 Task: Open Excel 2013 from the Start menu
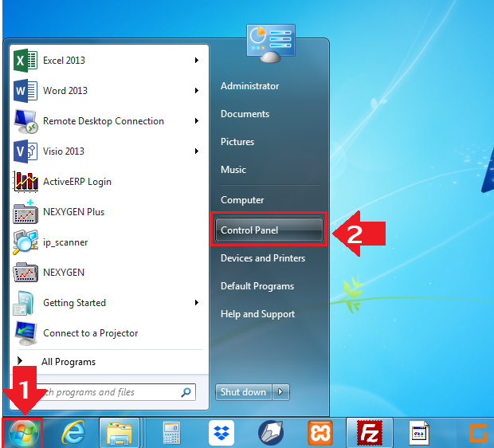tap(109, 61)
